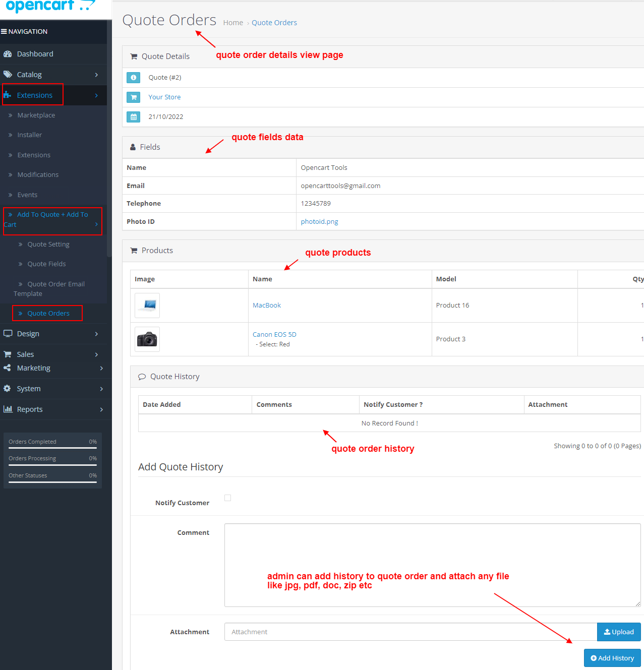Open Quote Order Email Template
644x670 pixels.
[x=49, y=289]
